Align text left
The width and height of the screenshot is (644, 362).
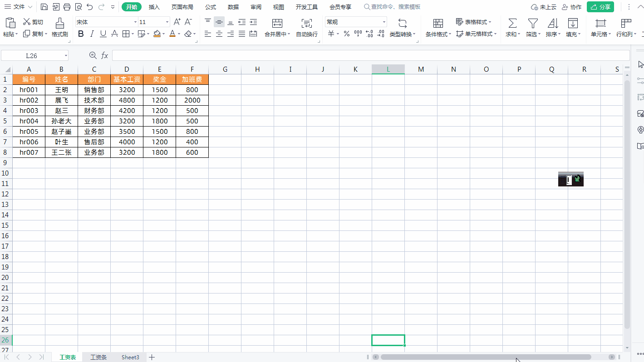[208, 34]
